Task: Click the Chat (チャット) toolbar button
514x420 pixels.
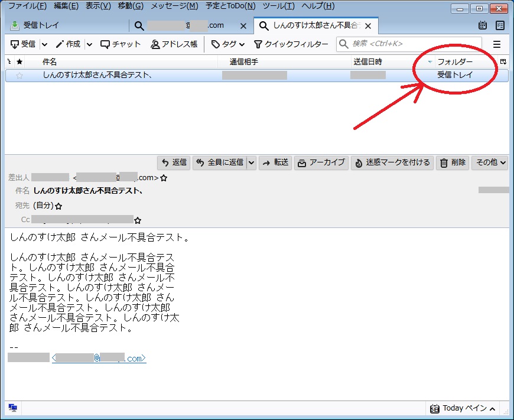Action: point(121,44)
